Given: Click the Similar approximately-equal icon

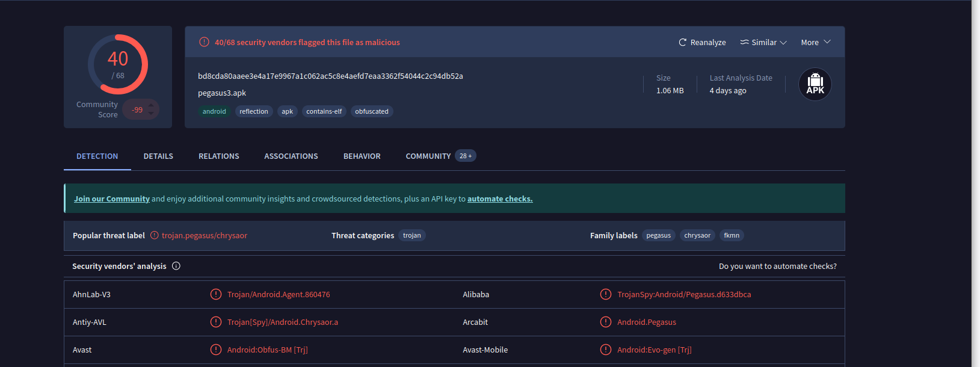Looking at the screenshot, I should pyautogui.click(x=744, y=42).
